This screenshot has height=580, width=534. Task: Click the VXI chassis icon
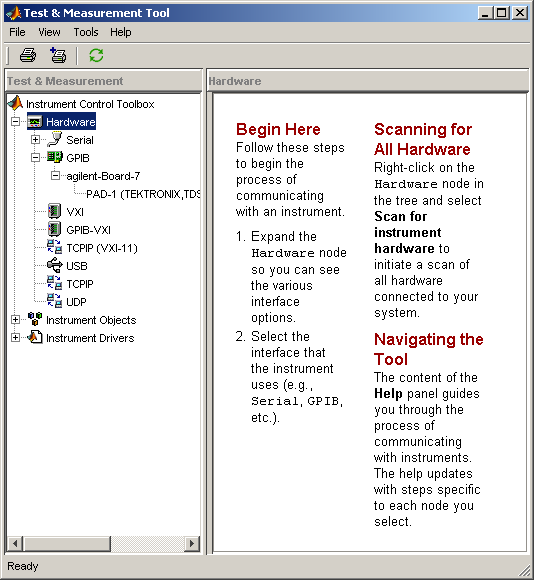54,211
